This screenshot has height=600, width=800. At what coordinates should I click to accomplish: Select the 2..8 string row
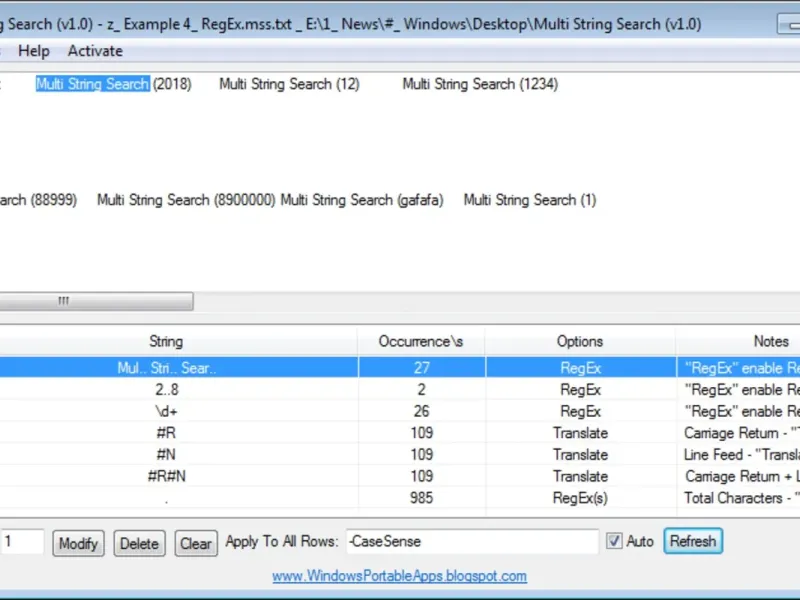400,390
